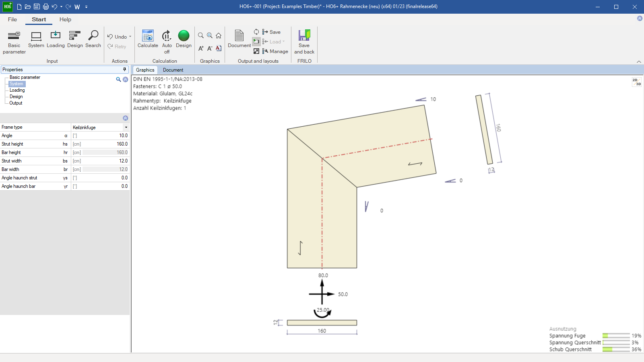Click the Angle haunch strut value field
This screenshot has height=362, width=644.
[105, 178]
